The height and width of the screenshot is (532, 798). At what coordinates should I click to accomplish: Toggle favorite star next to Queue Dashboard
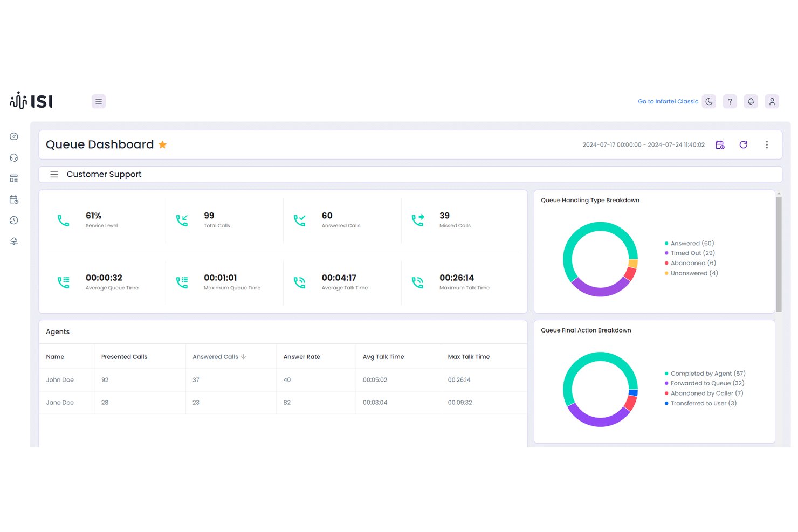coord(162,144)
